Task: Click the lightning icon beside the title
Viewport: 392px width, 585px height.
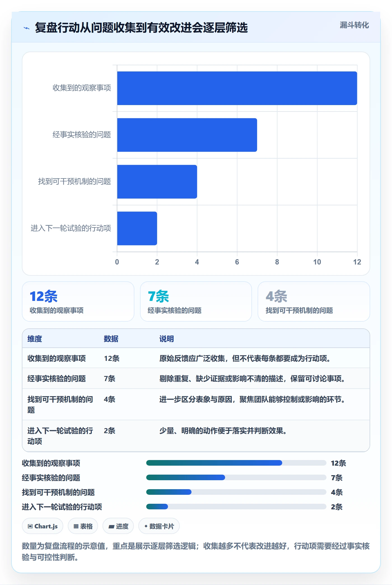Action: pyautogui.click(x=27, y=28)
